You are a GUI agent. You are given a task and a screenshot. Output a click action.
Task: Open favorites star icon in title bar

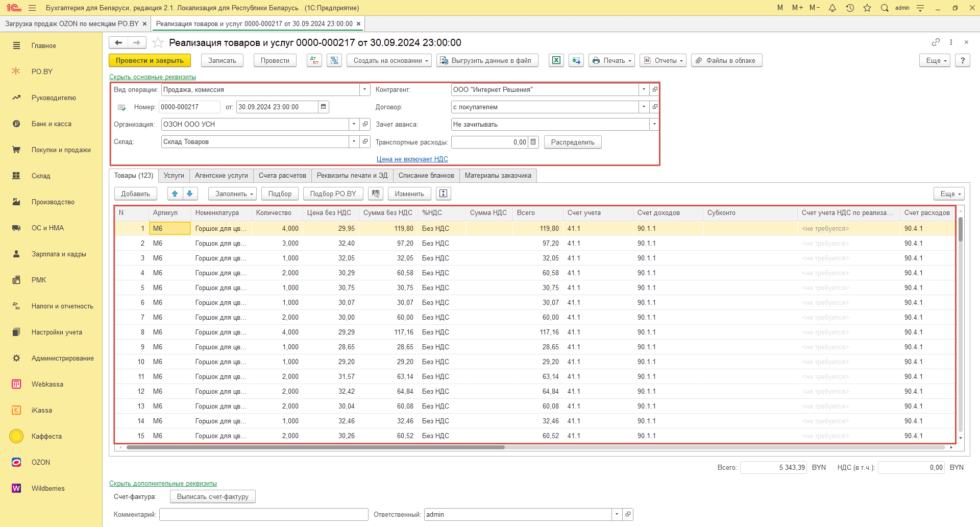(867, 8)
